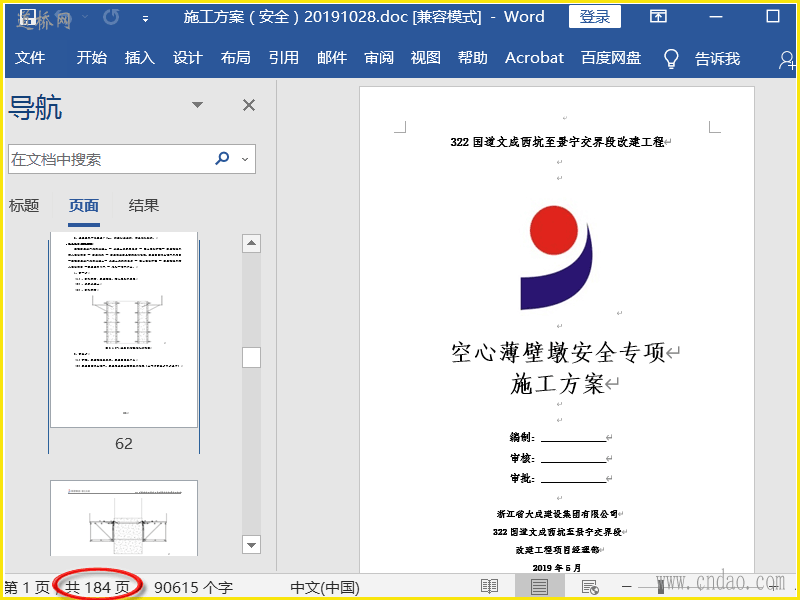Viewport: 800px width, 600px height.
Task: Expand the Quick Access Toolbar customize arrow
Action: coord(145,19)
